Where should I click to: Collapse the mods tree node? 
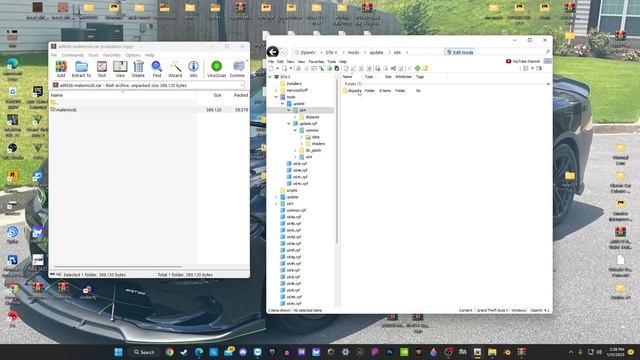[276, 97]
